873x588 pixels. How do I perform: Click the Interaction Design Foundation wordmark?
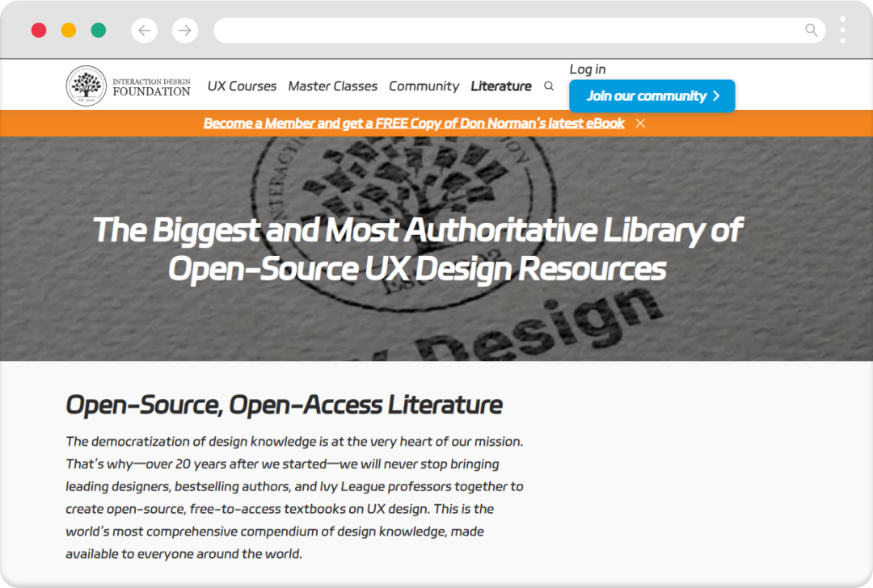[151, 87]
